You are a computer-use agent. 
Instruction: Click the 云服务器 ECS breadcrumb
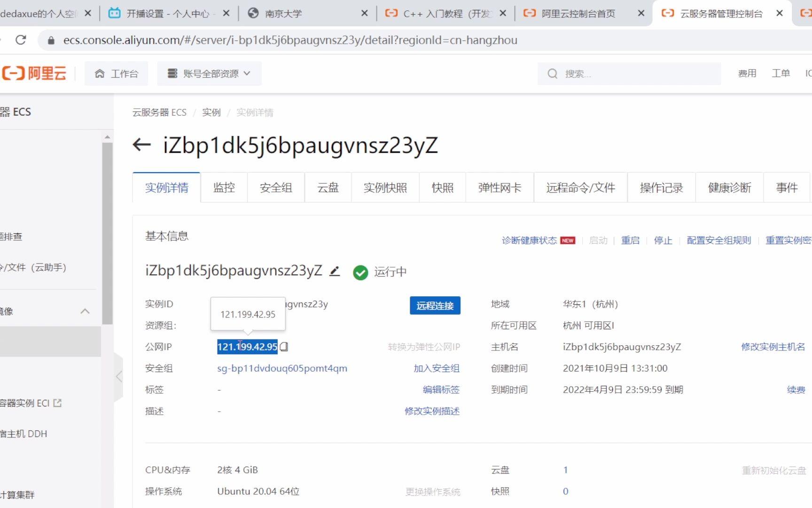159,112
